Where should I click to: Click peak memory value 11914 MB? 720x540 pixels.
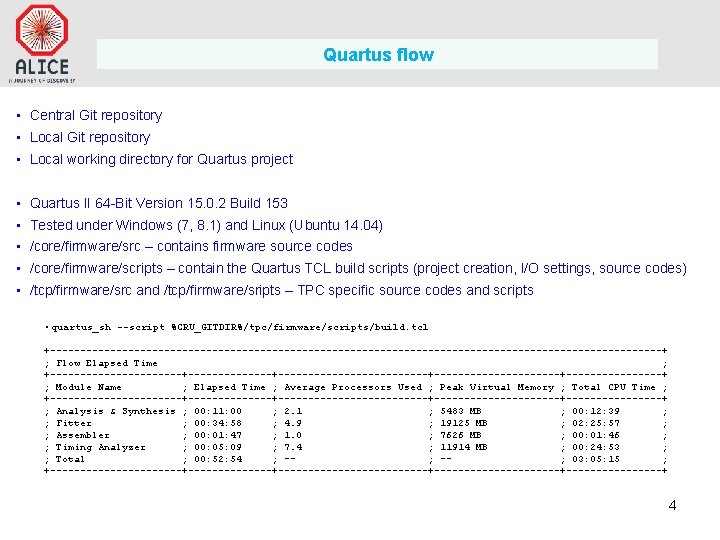(463, 447)
